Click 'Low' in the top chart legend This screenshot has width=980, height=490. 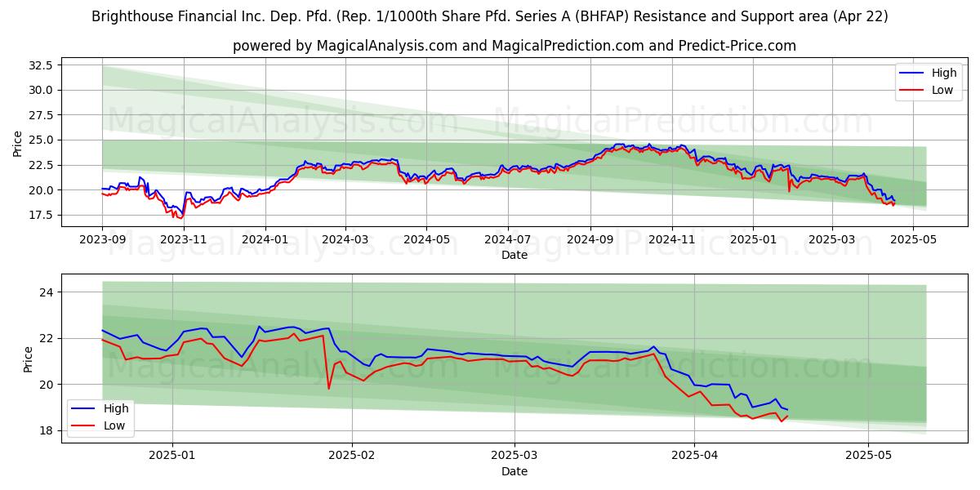[942, 90]
